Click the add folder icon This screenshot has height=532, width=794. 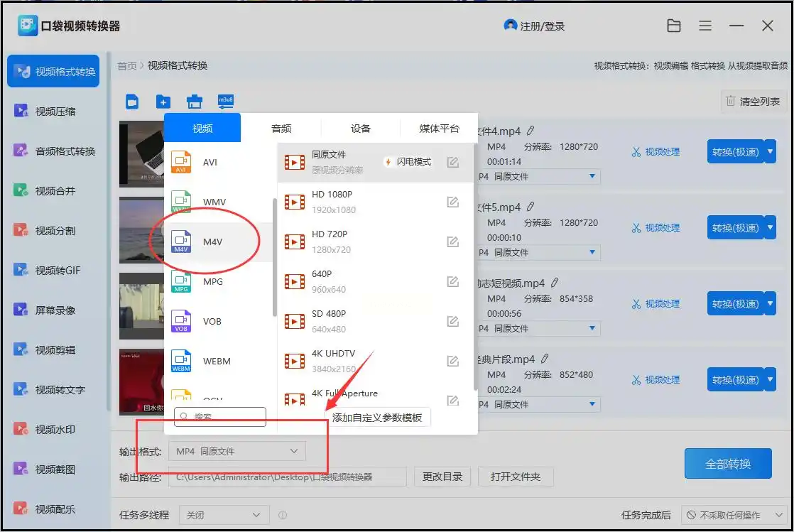click(x=163, y=102)
